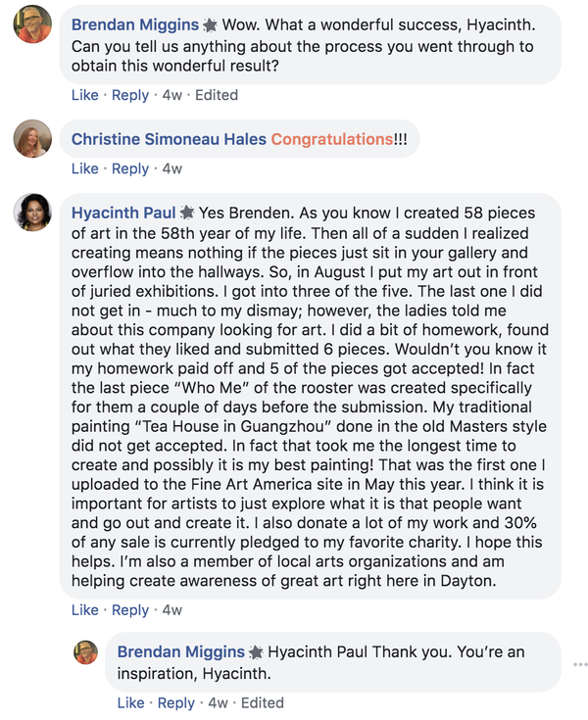Open the more options ellipsis on the reply
This screenshot has height=720, width=588.
pyautogui.click(x=579, y=663)
